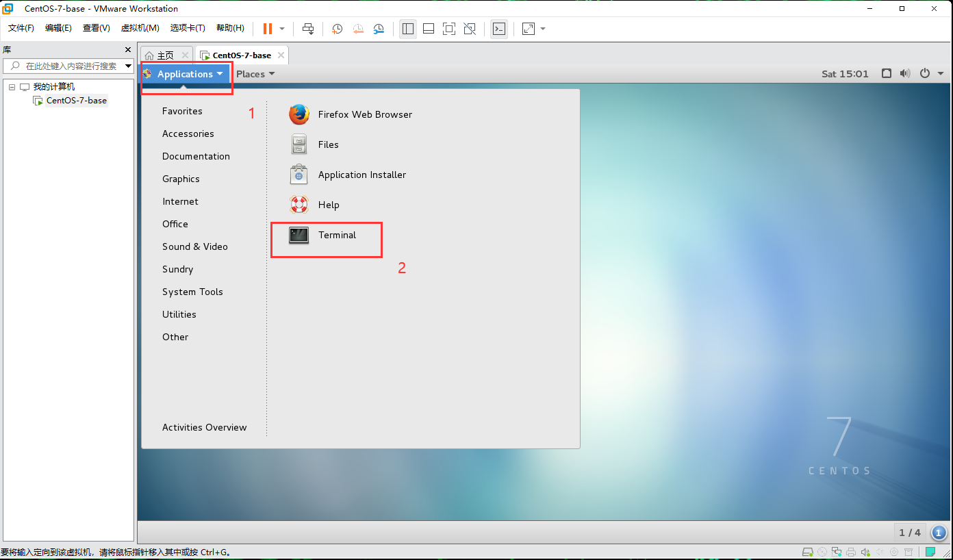
Task: Open the pause button dropdown arrow
Action: click(282, 29)
